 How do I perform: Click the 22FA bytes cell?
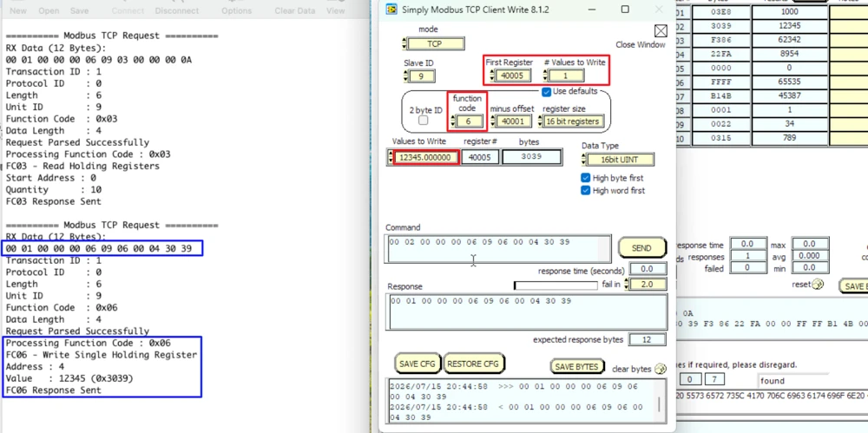pyautogui.click(x=721, y=54)
